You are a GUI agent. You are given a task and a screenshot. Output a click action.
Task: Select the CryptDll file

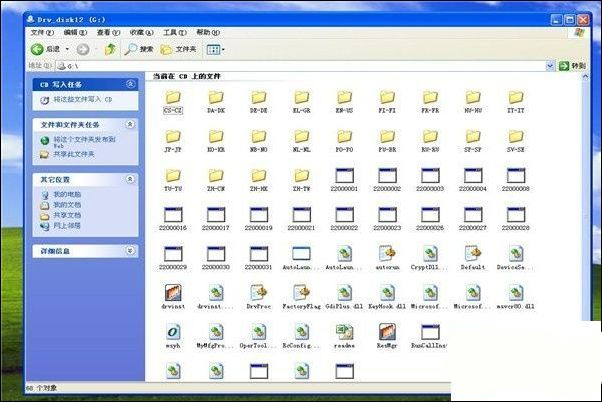(x=430, y=258)
